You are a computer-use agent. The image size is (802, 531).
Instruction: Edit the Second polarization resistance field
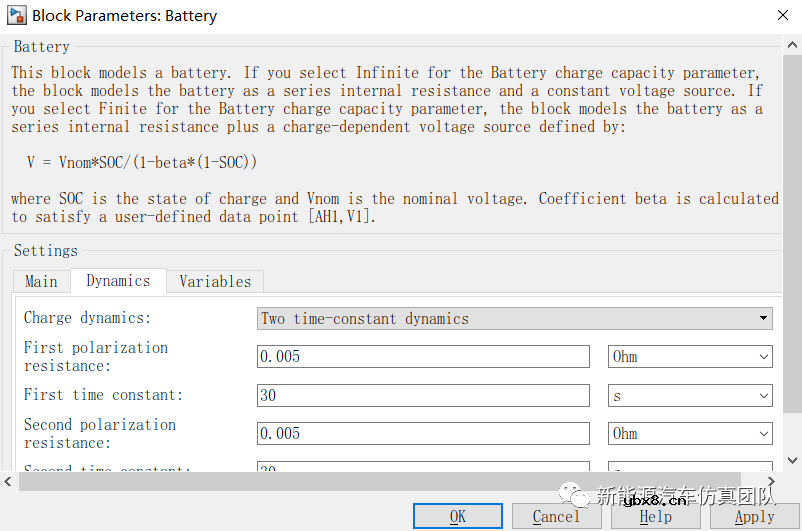coord(423,433)
